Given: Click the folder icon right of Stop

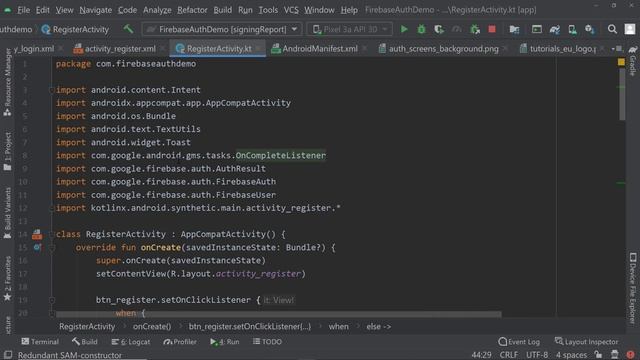Looking at the screenshot, I should [x=514, y=29].
